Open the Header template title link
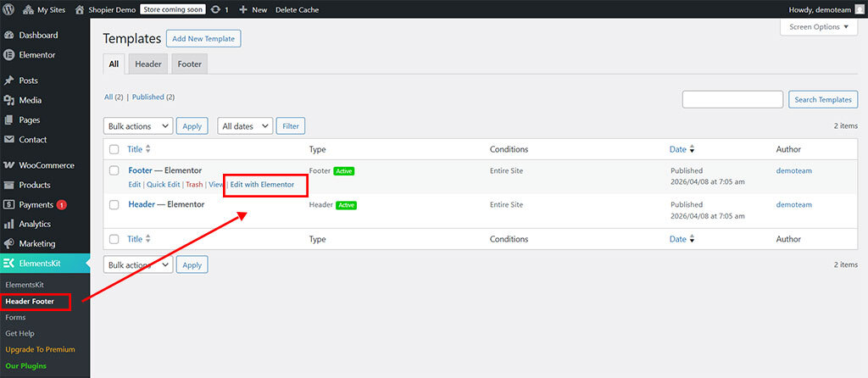The width and height of the screenshot is (868, 378). [x=142, y=204]
